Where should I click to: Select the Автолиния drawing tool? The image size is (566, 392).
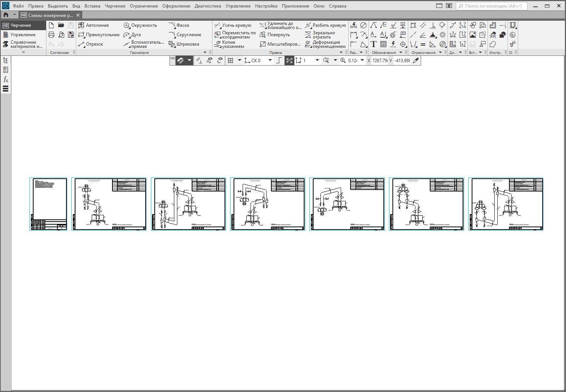click(x=93, y=25)
